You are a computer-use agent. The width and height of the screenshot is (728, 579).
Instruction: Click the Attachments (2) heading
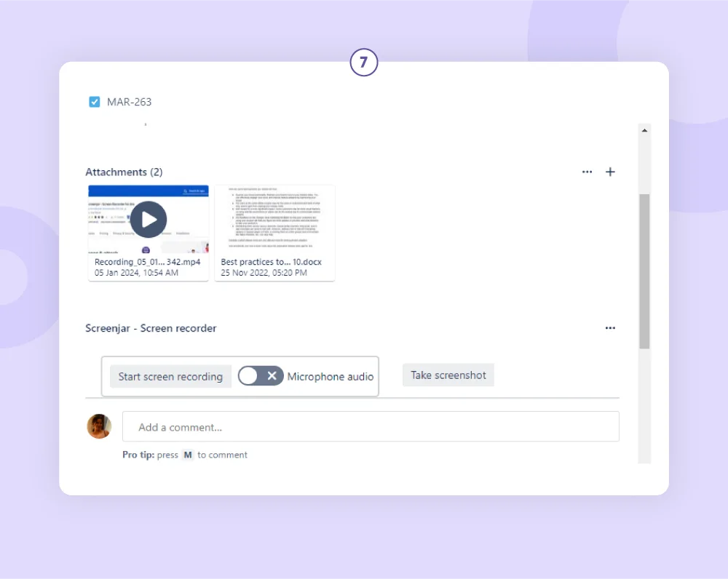coord(124,172)
